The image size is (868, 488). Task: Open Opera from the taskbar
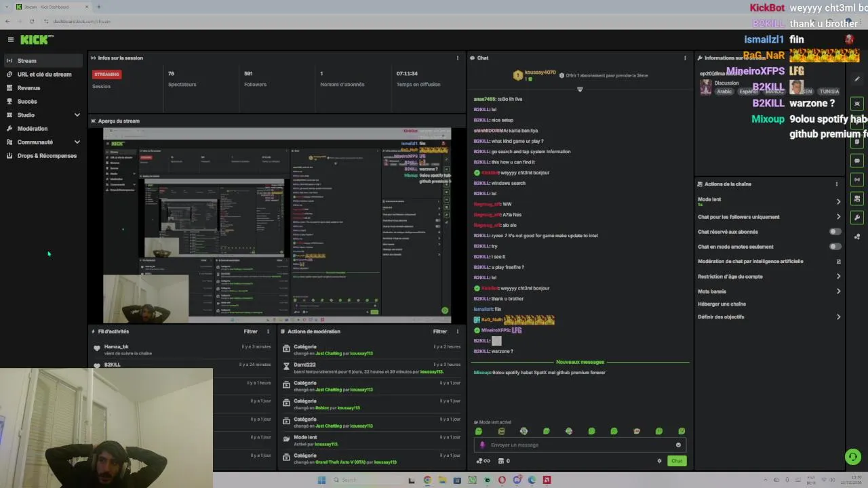[x=502, y=480]
